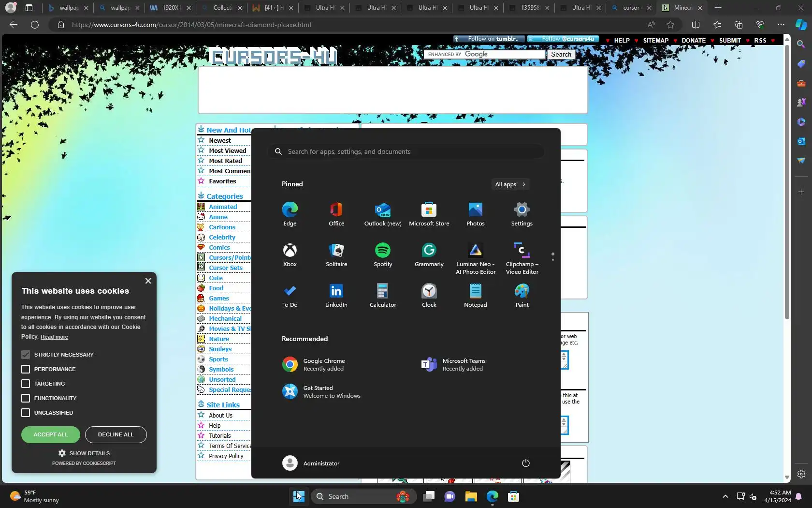The width and height of the screenshot is (812, 508).
Task: Show hidden icons in system tray
Action: (725, 496)
